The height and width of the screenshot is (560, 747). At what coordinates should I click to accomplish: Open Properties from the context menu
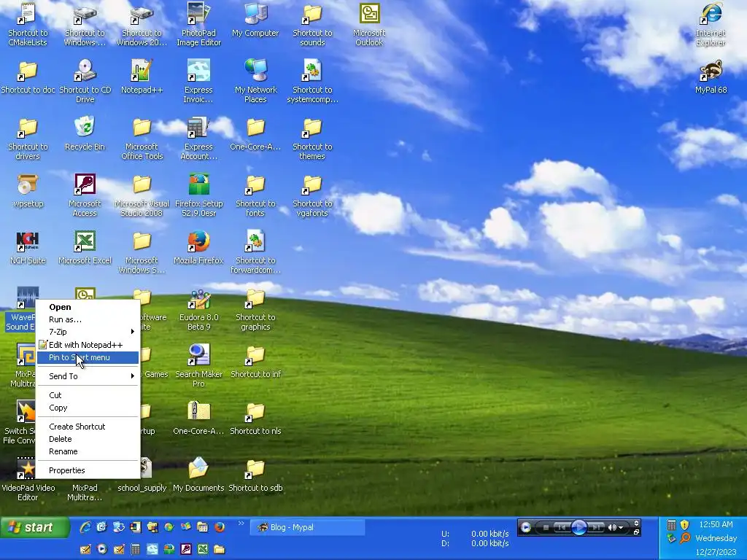coord(88,470)
